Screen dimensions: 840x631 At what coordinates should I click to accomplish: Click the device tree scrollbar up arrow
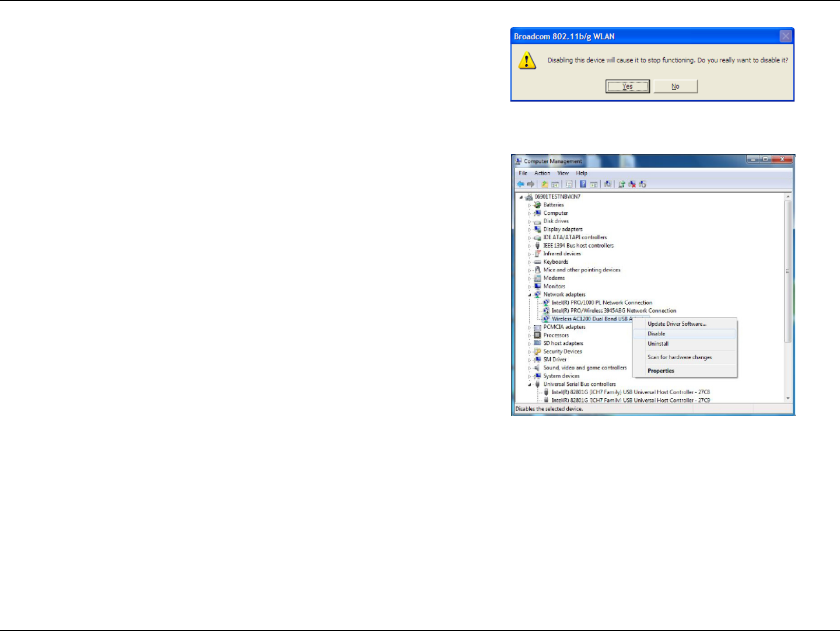788,197
